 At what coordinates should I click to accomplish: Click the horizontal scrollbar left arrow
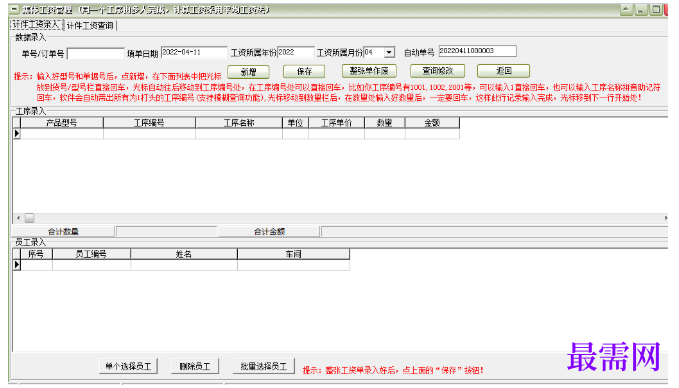point(18,218)
